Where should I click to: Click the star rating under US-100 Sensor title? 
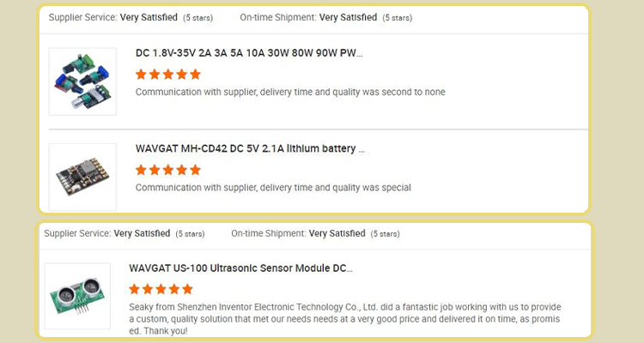coord(161,290)
